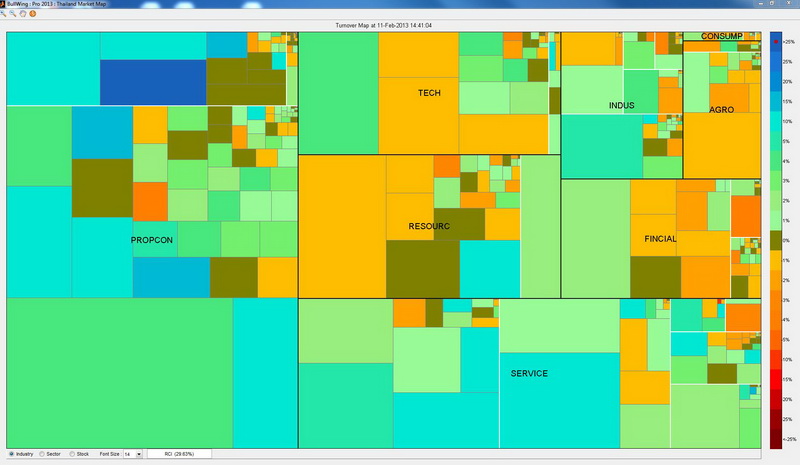Click the SERVICE sector label

[529, 373]
